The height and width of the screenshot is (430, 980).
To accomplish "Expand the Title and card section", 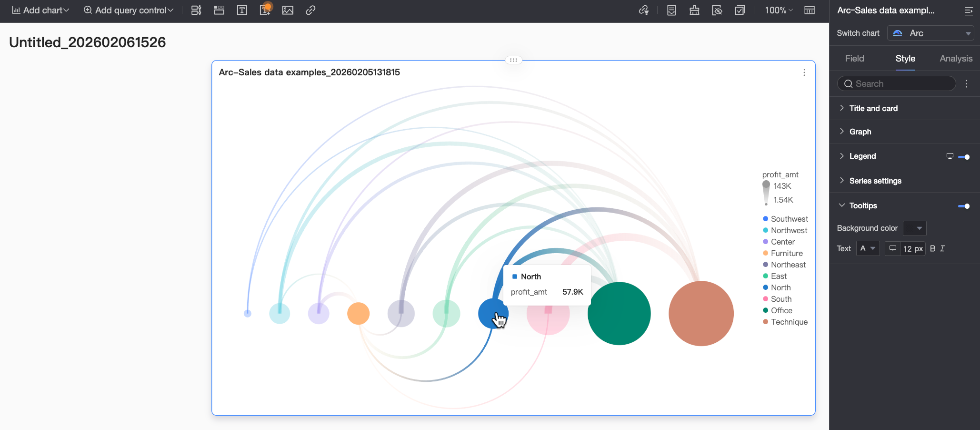I will point(873,108).
